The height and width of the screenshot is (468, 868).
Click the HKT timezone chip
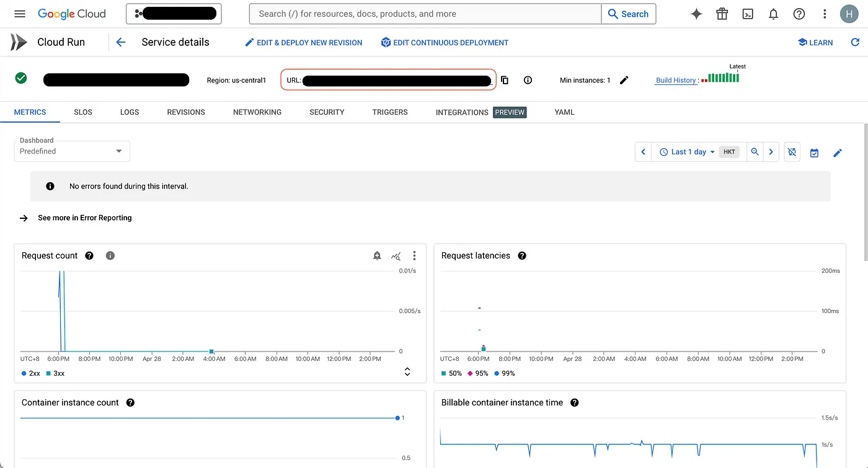point(729,152)
